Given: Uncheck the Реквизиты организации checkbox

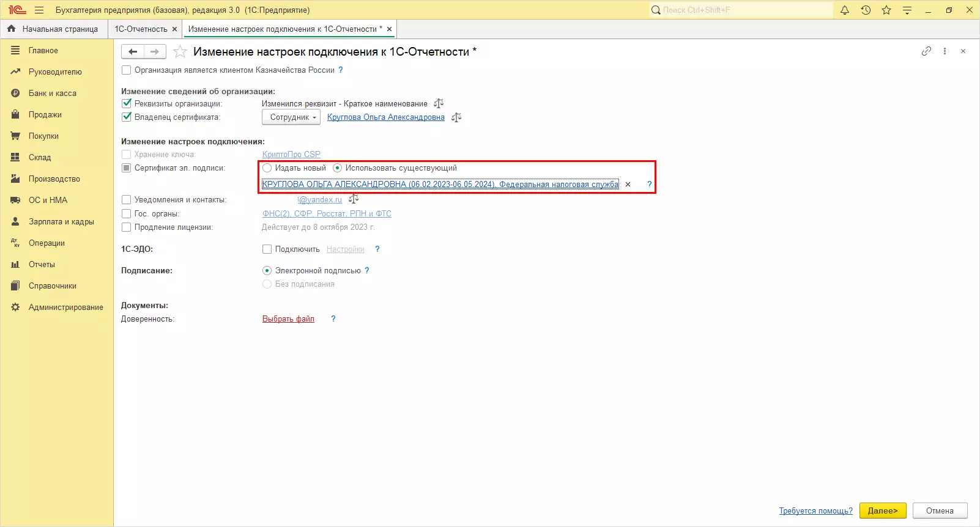Looking at the screenshot, I should pos(127,103).
